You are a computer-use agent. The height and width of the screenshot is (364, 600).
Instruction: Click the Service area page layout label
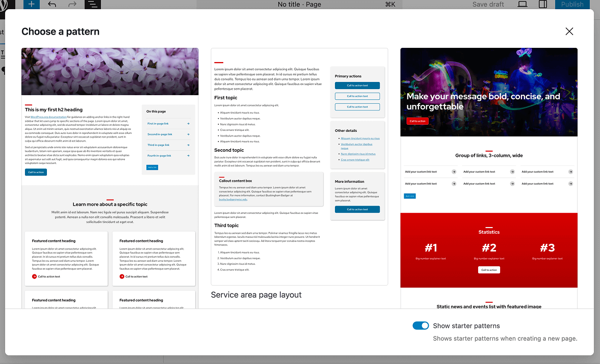(256, 295)
